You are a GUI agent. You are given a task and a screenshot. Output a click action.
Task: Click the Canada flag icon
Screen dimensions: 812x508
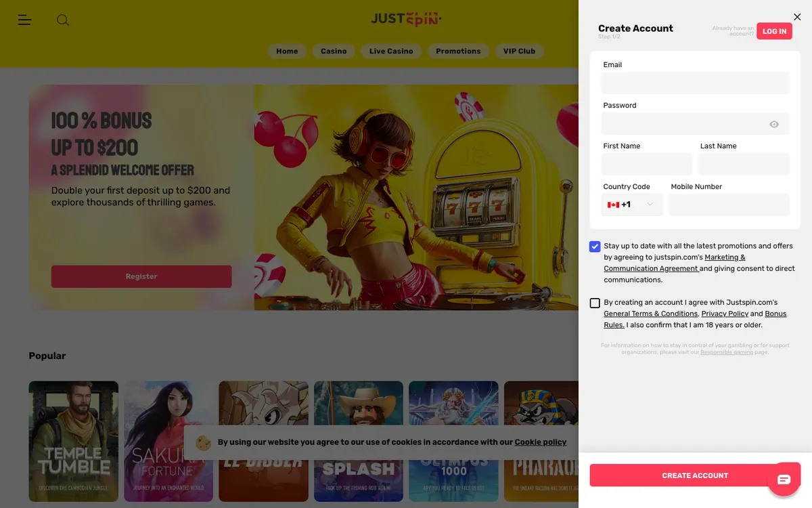click(x=614, y=205)
